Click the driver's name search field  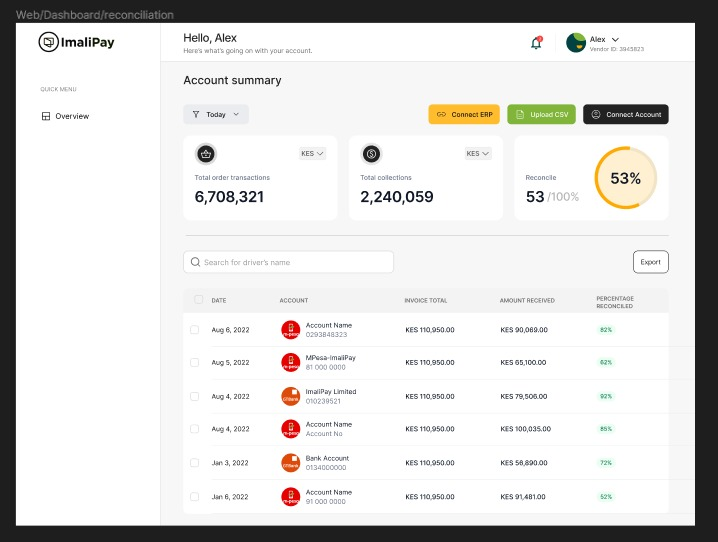pos(288,262)
